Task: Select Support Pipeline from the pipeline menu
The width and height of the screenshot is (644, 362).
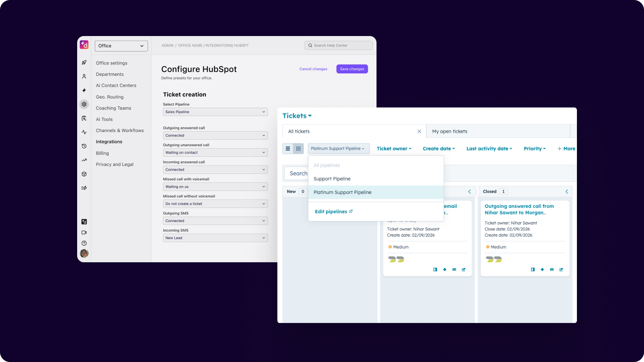Action: point(332,178)
